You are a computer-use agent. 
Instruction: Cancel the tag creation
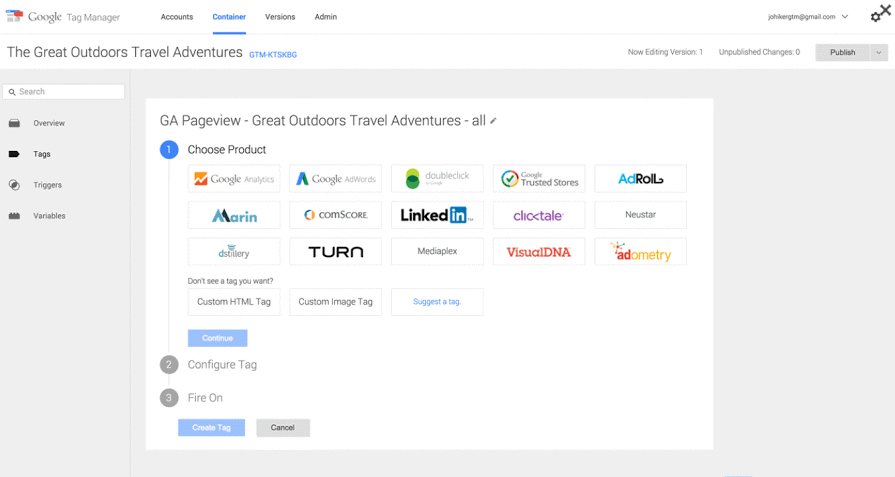(283, 427)
